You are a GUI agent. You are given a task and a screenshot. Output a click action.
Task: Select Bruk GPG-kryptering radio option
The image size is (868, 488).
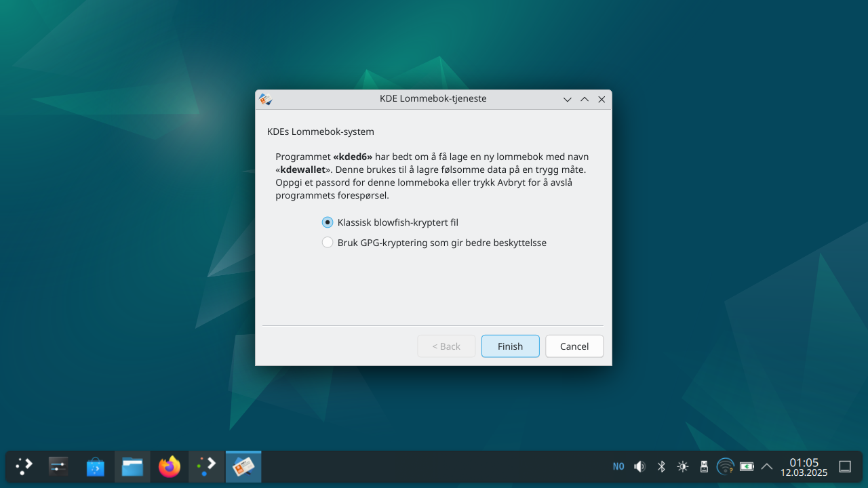pyautogui.click(x=328, y=243)
